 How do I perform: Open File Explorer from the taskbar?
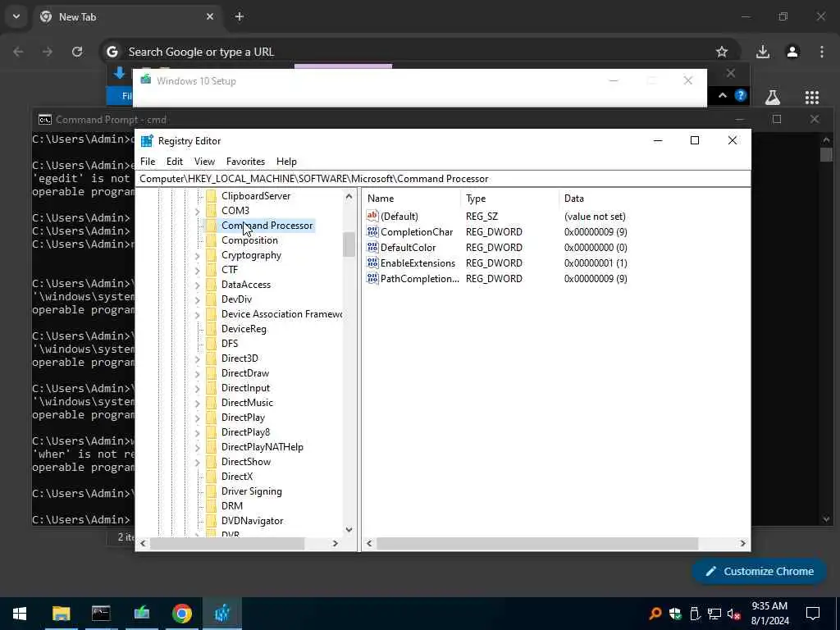point(61,614)
